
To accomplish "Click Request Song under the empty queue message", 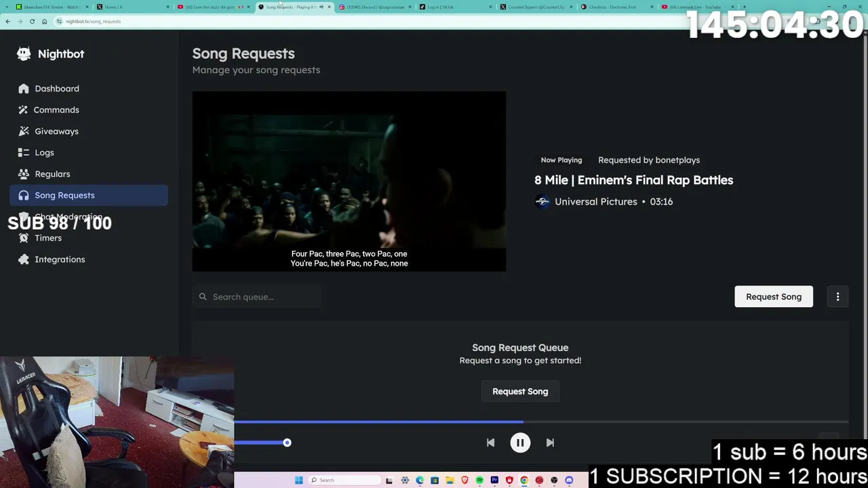I will 520,391.
